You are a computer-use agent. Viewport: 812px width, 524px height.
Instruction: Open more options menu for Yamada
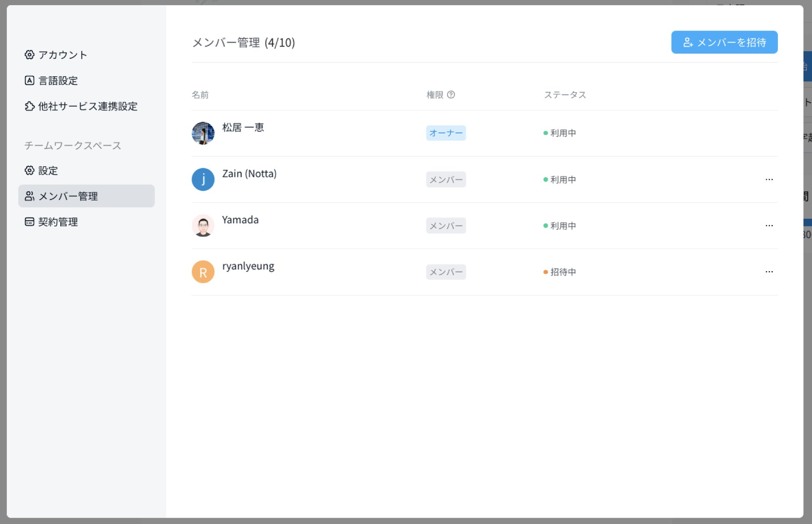(x=769, y=226)
